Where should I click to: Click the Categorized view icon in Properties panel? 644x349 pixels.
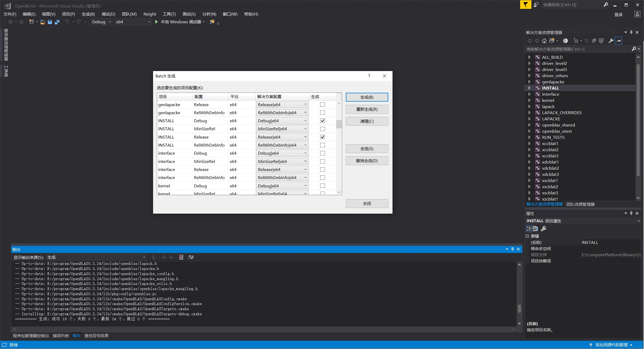(529, 229)
